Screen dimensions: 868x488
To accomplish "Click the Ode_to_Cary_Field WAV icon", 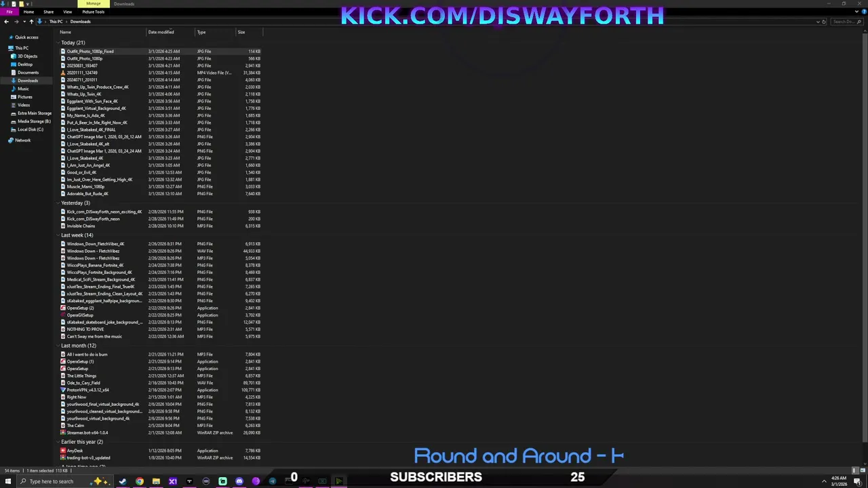I will tap(63, 383).
